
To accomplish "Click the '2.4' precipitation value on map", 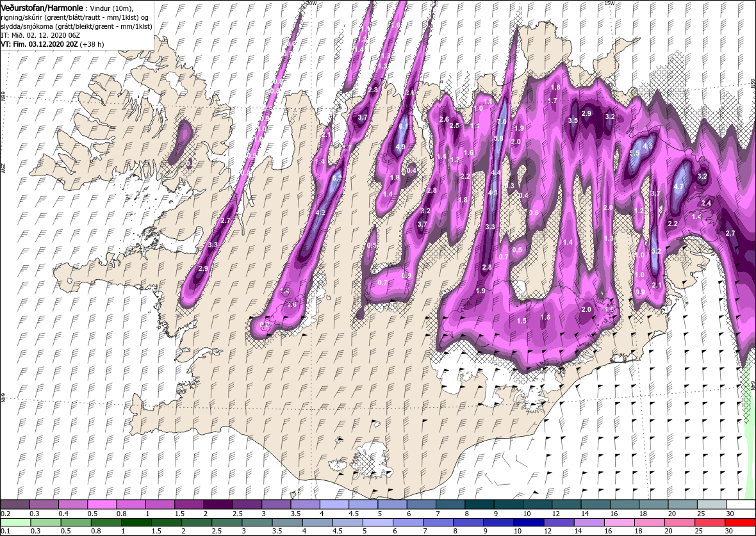I will pyautogui.click(x=706, y=204).
